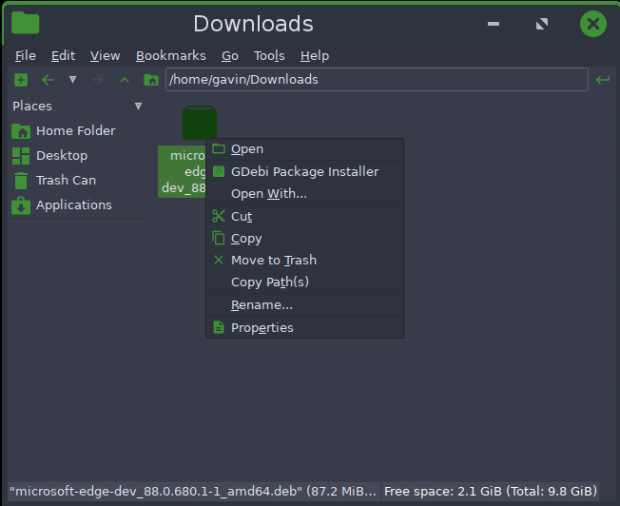Viewport: 620px width, 506px height.
Task: Click the Places header label
Action: pos(32,106)
